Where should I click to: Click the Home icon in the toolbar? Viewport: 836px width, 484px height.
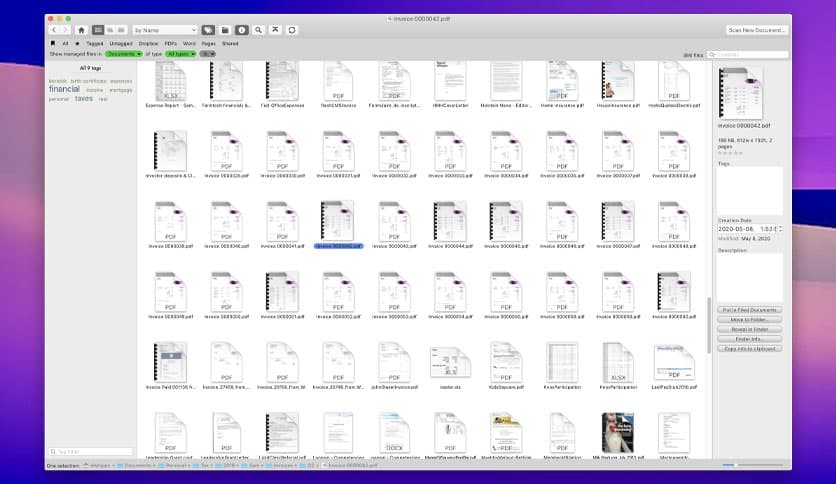coord(81,30)
